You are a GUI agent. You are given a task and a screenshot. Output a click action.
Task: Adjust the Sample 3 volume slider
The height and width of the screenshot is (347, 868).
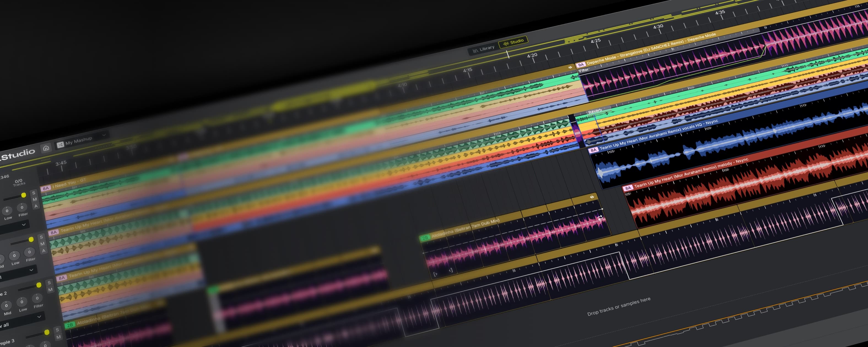38,334
